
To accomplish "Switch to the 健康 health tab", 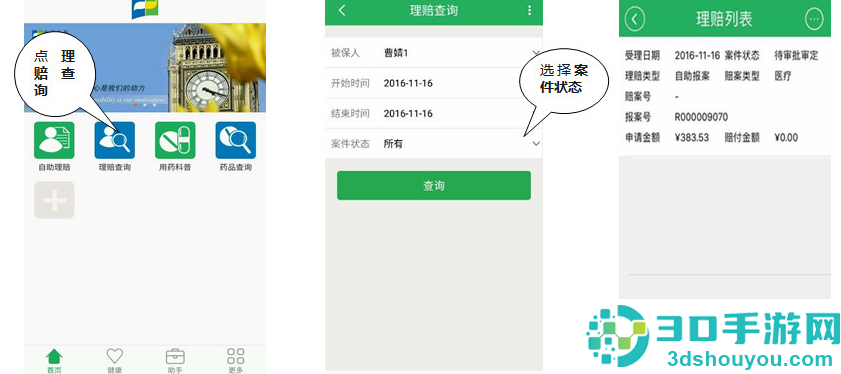I will pos(114,360).
